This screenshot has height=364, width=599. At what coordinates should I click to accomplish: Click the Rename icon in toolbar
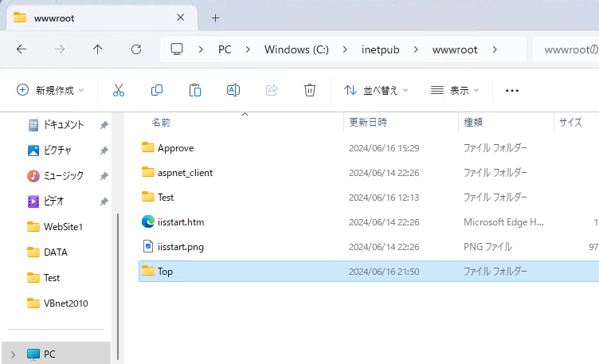click(233, 90)
